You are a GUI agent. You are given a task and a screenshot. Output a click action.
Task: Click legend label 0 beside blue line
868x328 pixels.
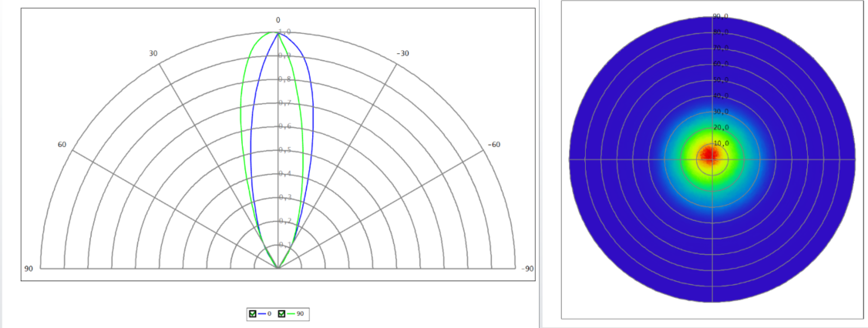(269, 313)
